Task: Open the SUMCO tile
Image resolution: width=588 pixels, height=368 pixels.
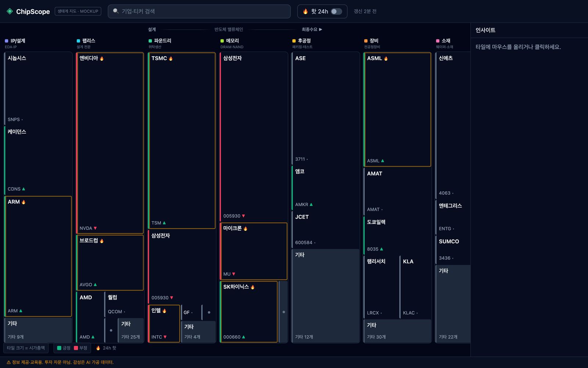Action: point(453,250)
